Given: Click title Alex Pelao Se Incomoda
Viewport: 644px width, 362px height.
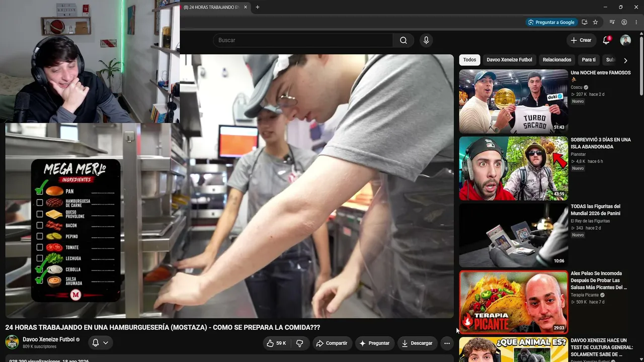Looking at the screenshot, I should tap(599, 281).
